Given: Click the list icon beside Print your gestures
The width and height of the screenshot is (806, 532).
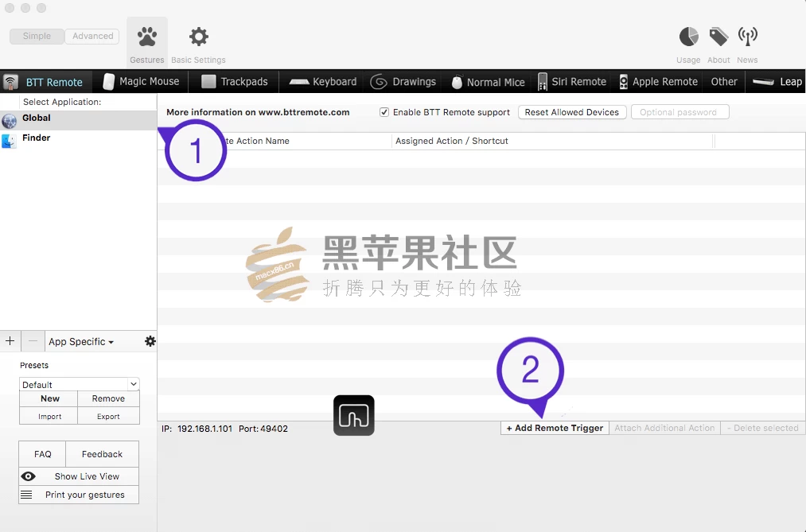Looking at the screenshot, I should (x=26, y=495).
